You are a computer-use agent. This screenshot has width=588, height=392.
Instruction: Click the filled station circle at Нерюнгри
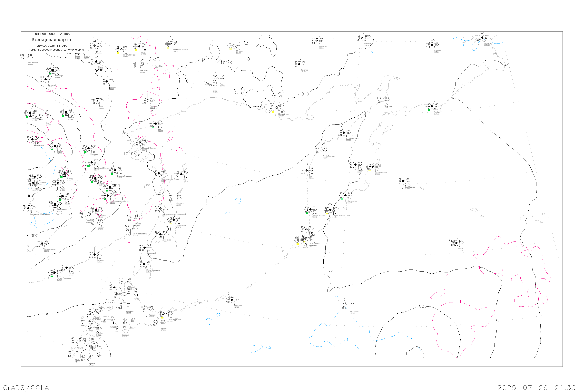click(x=53, y=70)
